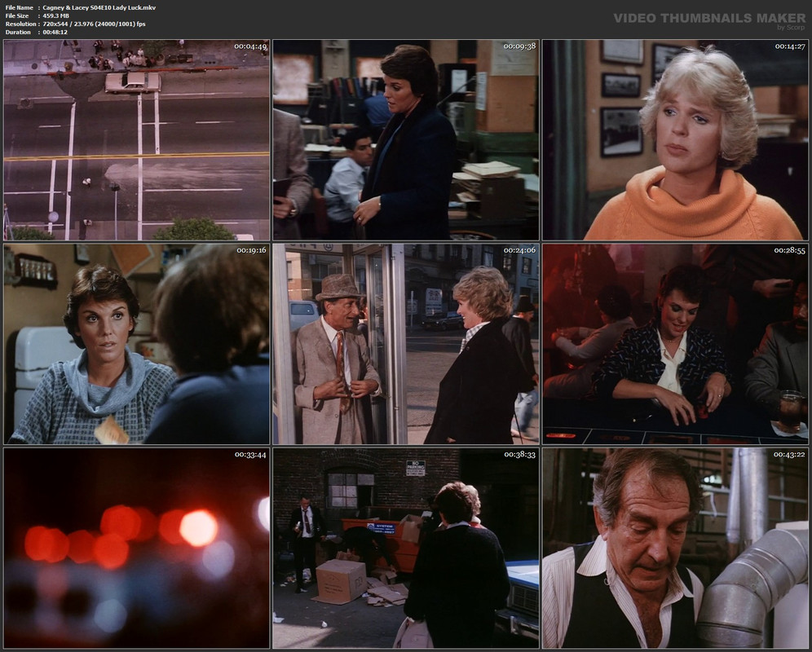The image size is (812, 652).
Task: Open the thumbnail stamped 00:09:38
Action: tap(406, 140)
